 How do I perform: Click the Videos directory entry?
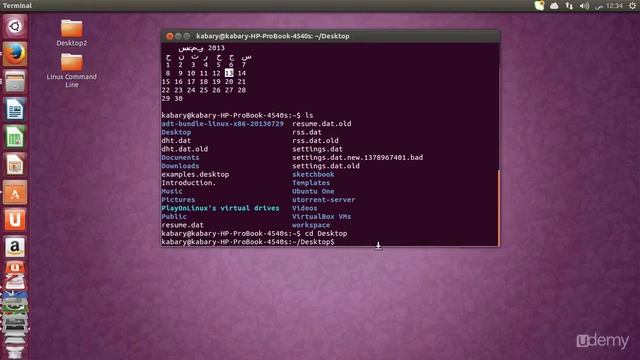304,208
